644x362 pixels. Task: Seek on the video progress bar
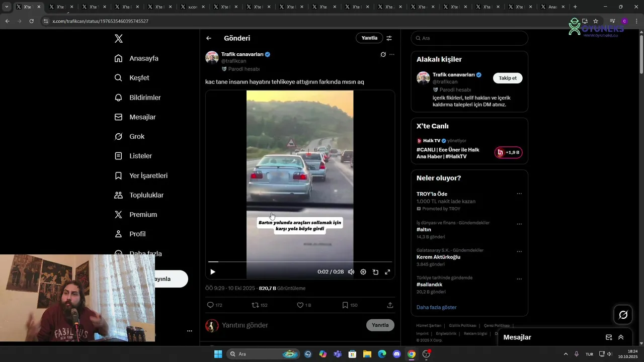click(300, 262)
